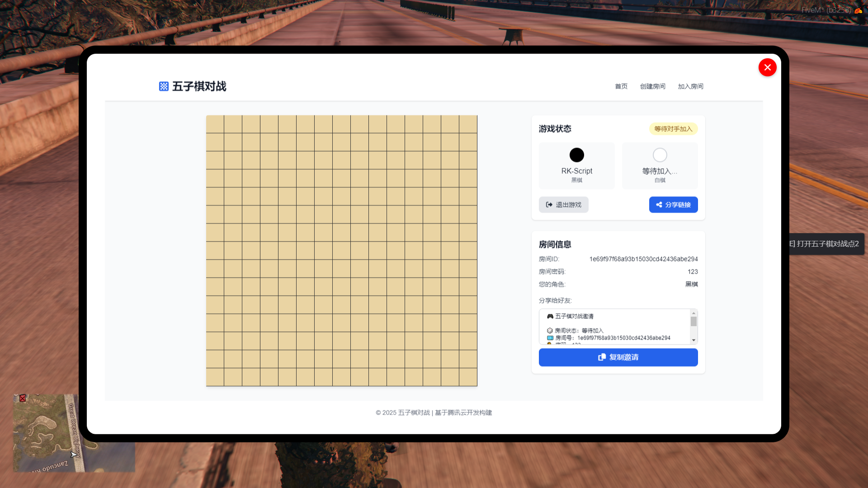Viewport: 868px width, 488px height.
Task: Click the scrollbar thumb in invitation box
Action: click(693, 321)
